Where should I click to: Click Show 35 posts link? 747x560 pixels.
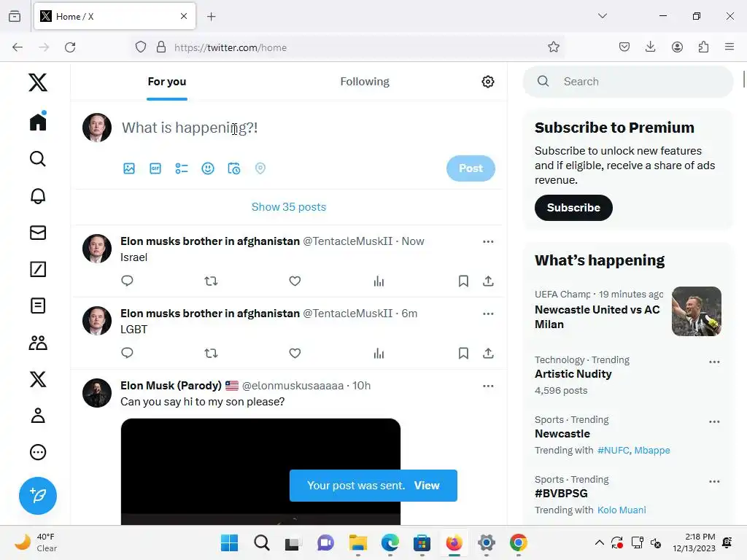(289, 206)
